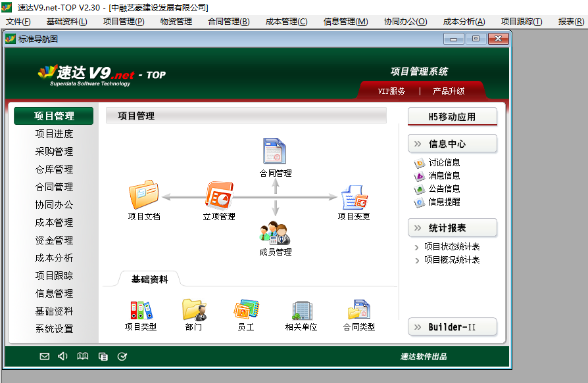Select 项目进度 in the left sidebar
The width and height of the screenshot is (588, 383).
pyautogui.click(x=54, y=133)
